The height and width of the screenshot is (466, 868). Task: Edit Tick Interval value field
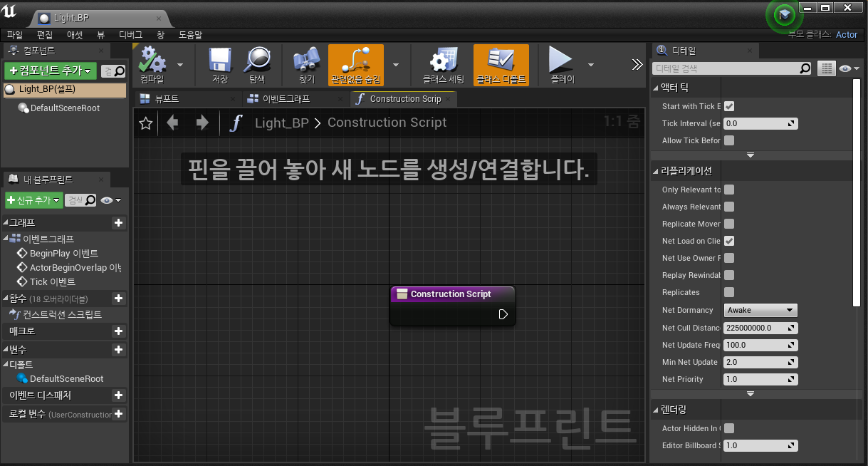tap(760, 123)
